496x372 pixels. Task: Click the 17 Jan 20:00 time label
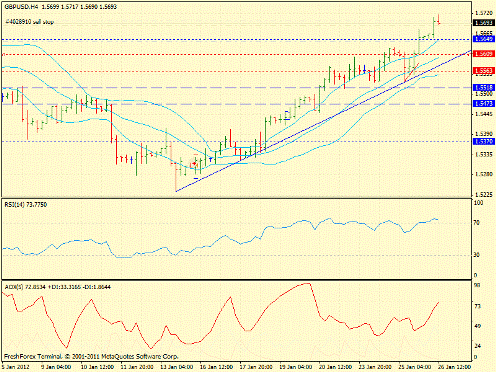256,367
